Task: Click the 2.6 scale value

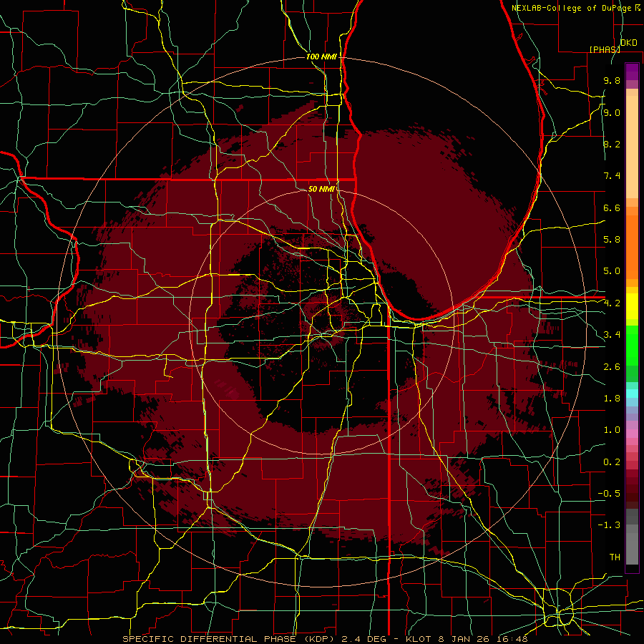Action: pyautogui.click(x=612, y=367)
